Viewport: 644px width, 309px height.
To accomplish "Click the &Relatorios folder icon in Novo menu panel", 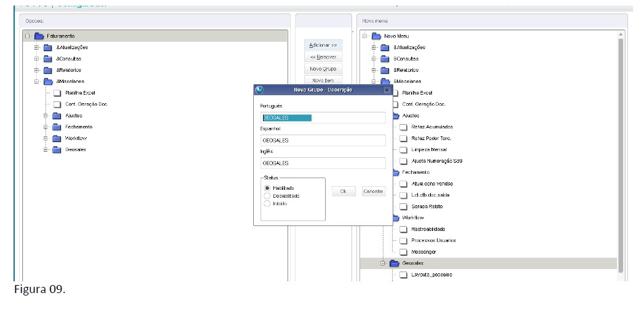I will click(385, 70).
